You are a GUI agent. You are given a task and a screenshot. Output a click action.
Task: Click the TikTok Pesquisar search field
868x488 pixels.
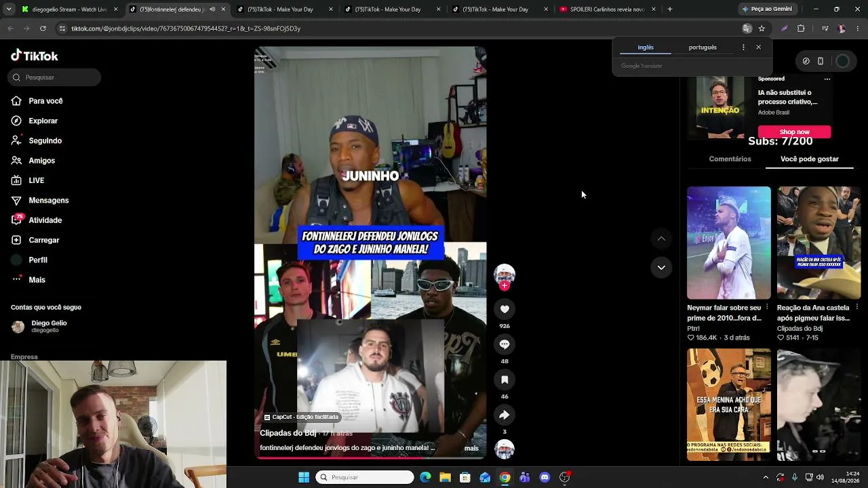54,77
